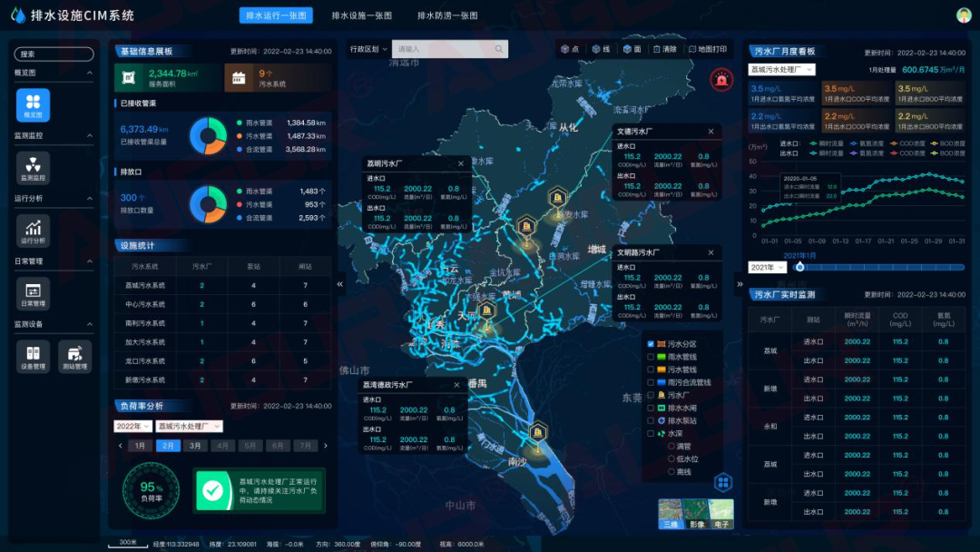Open the 2021年 year dropdown under chart

(767, 267)
